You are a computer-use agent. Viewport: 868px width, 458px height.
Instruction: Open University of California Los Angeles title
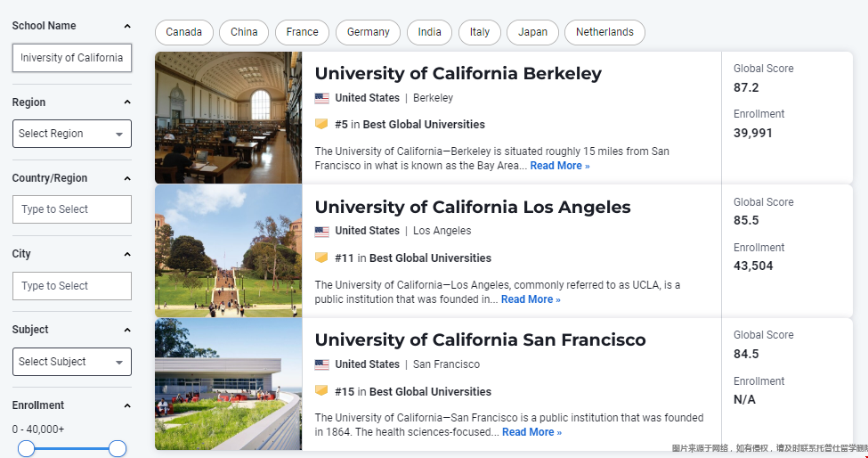point(473,207)
